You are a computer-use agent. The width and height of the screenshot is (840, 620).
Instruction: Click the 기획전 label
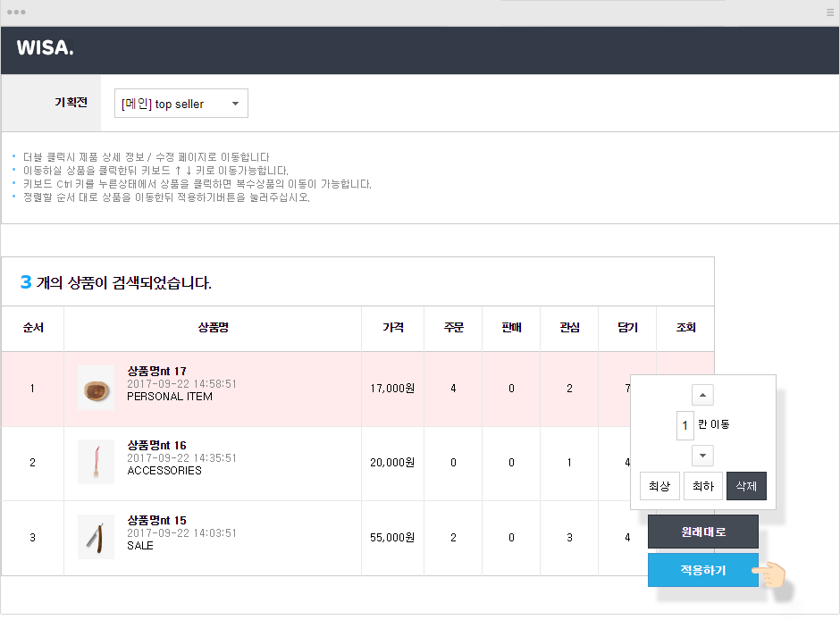point(71,102)
